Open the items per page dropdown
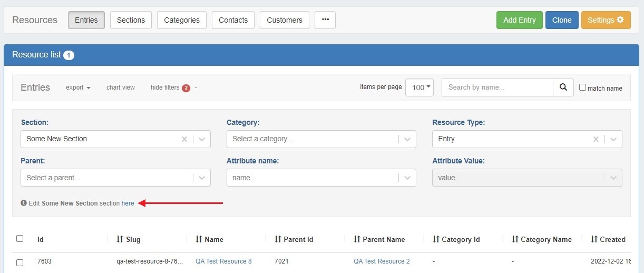644x273 pixels. click(x=419, y=87)
